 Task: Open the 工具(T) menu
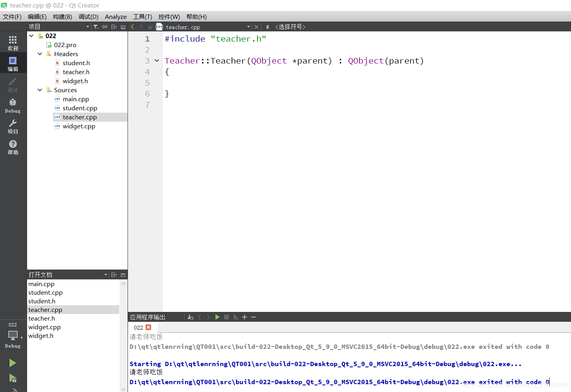click(x=142, y=16)
